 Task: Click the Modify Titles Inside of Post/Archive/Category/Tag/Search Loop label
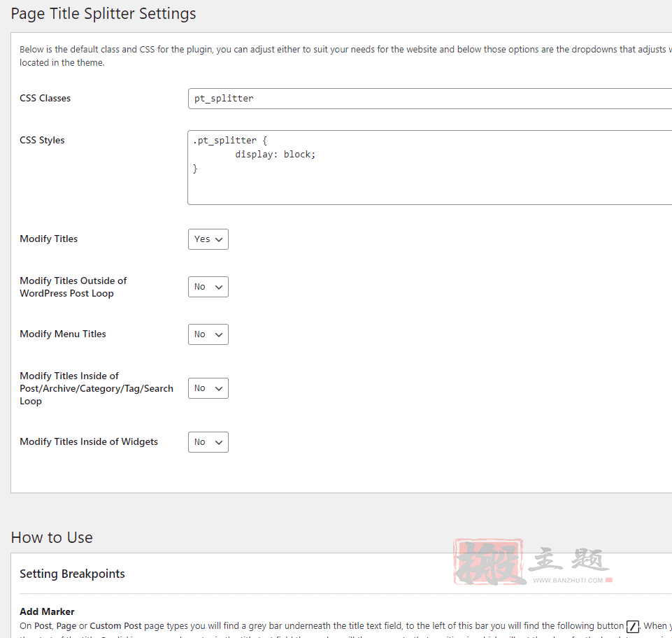pyautogui.click(x=96, y=388)
